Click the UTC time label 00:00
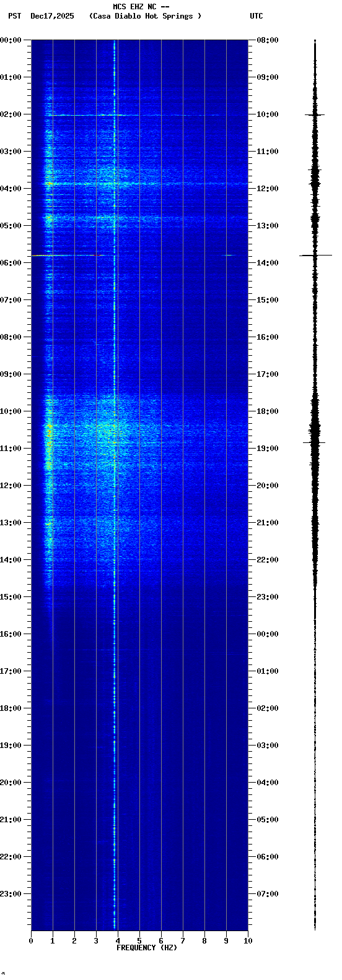The width and height of the screenshot is (342, 980). [x=268, y=634]
